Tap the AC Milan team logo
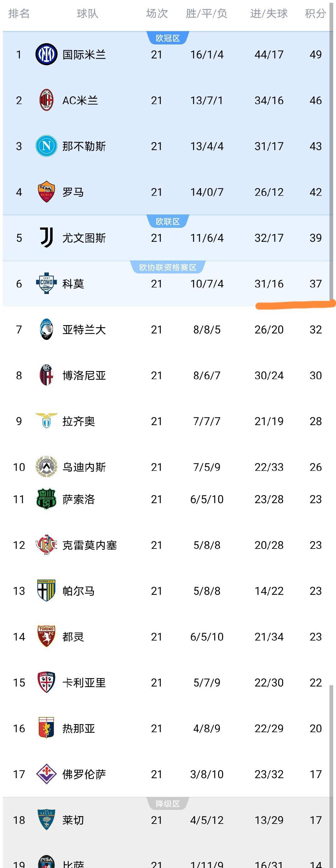Viewport: 336px width, 868px height. tap(46, 100)
